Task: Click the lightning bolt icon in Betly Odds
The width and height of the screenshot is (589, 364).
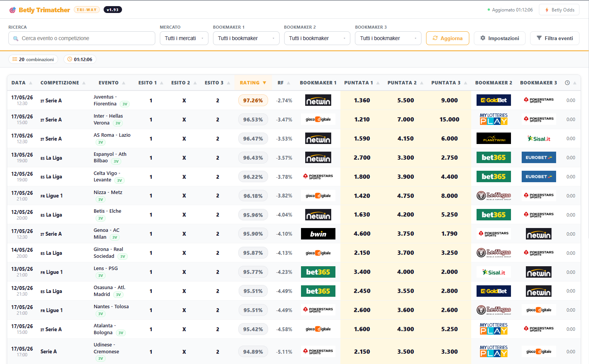Action: (x=547, y=10)
